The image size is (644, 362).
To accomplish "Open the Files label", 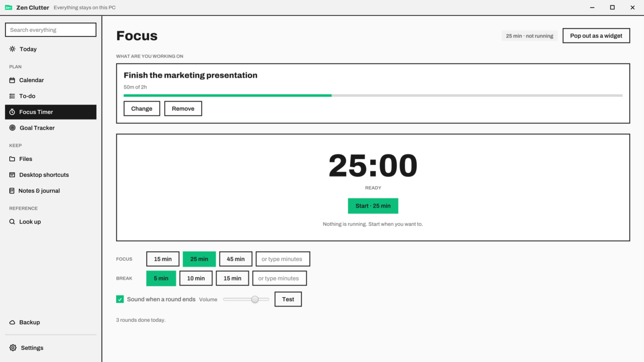I will pos(26,159).
